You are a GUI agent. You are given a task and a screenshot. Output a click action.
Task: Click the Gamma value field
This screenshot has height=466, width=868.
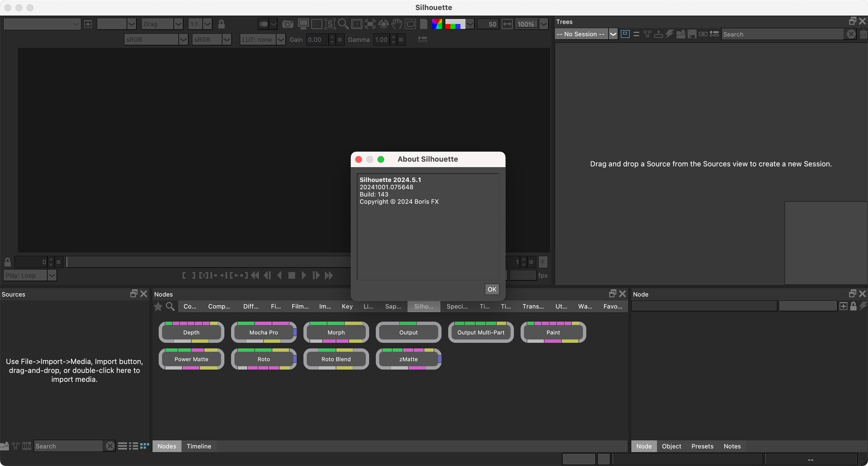(382, 39)
